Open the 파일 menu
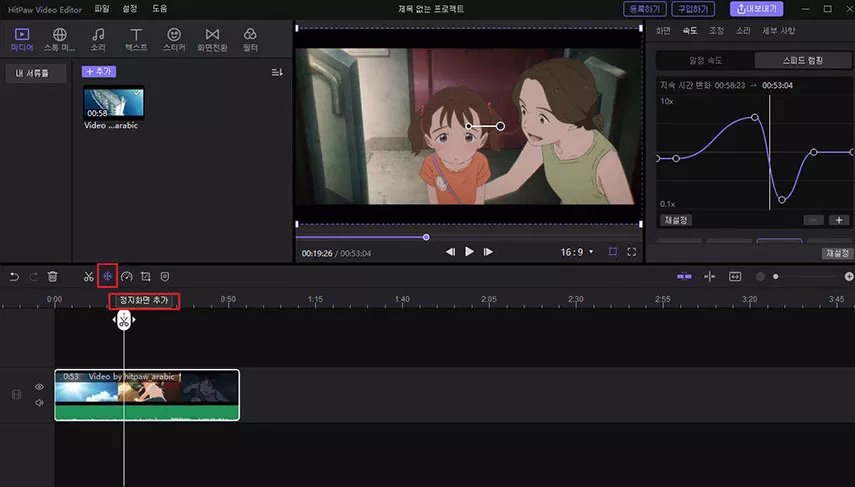Viewport: 855px width, 487px height. (101, 9)
